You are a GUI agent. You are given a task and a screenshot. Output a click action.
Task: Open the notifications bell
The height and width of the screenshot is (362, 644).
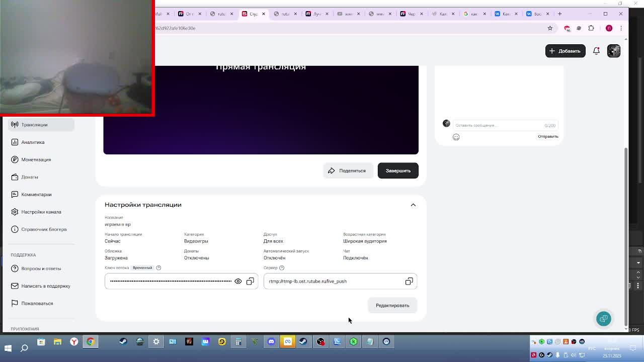pyautogui.click(x=596, y=51)
